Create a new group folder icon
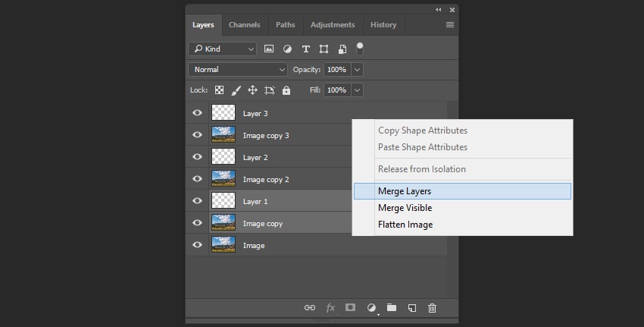Image resolution: width=644 pixels, height=327 pixels. coord(392,308)
